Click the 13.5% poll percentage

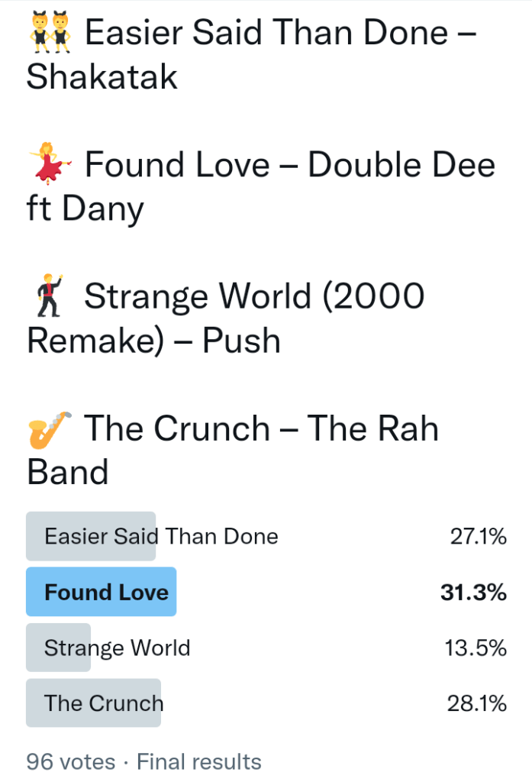476,648
